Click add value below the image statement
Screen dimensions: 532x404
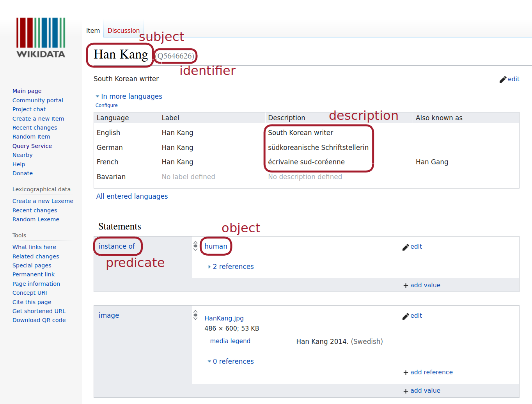425,391
